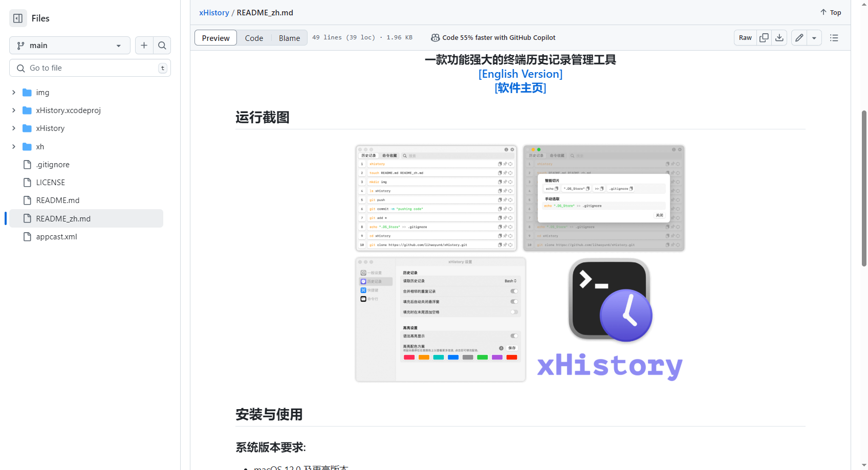Open the 软件主页 link
868x470 pixels.
[x=520, y=88]
